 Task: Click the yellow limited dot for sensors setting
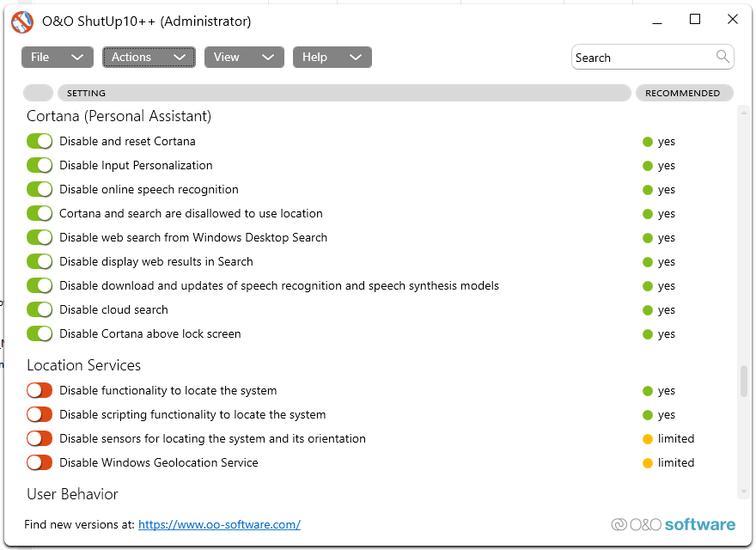(x=648, y=439)
